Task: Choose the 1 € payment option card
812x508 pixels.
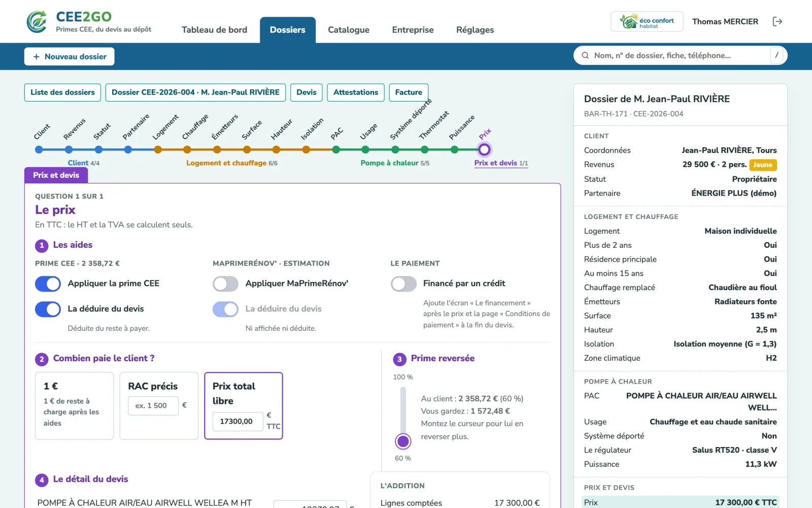Action: (x=74, y=406)
